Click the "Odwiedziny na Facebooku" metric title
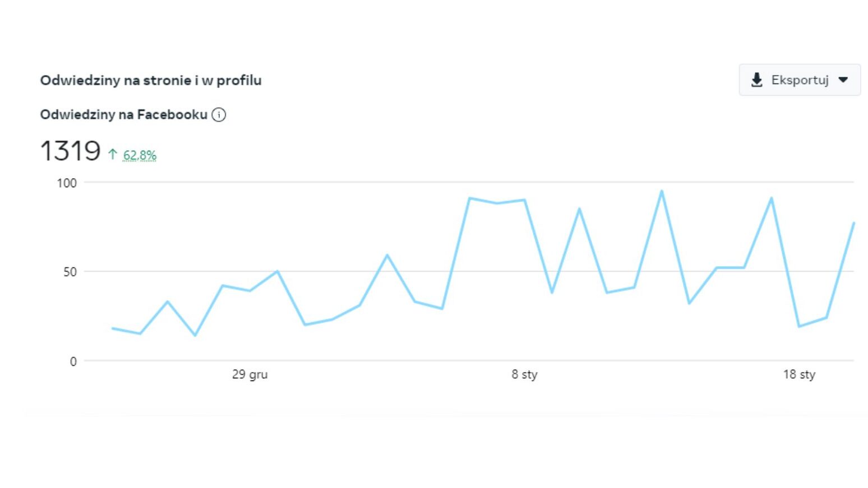The image size is (868, 488). tap(123, 115)
